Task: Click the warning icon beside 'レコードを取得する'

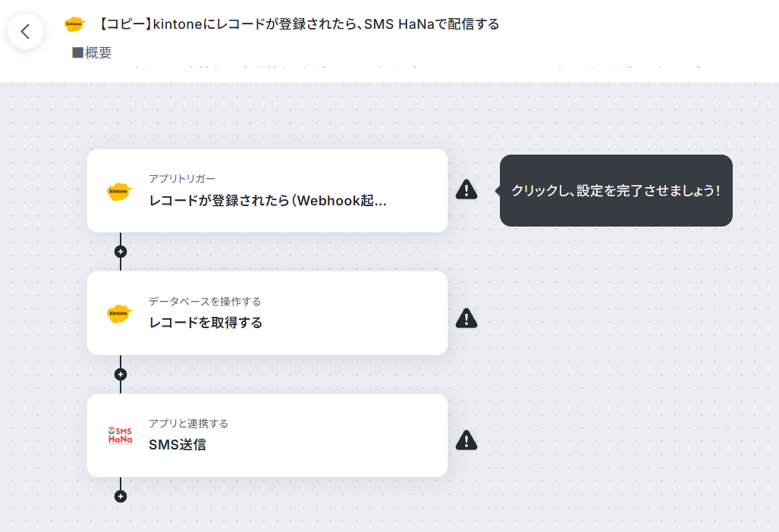Action: [466, 318]
